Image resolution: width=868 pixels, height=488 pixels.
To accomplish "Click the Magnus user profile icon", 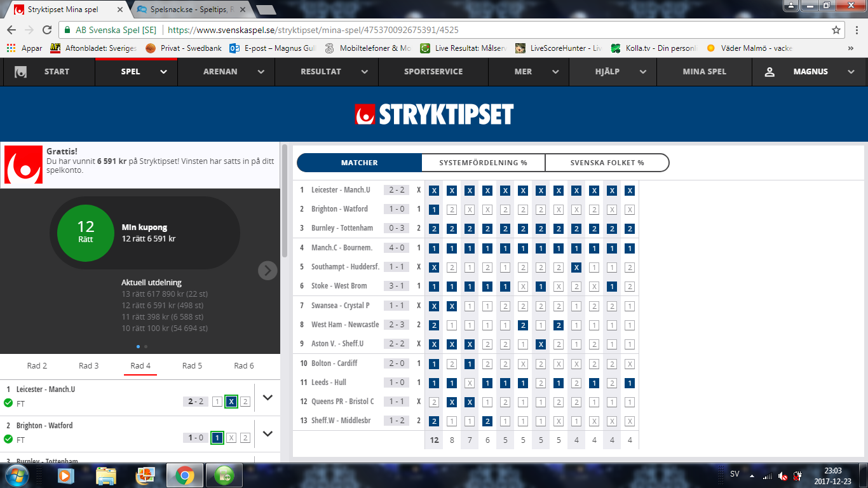I will [770, 72].
